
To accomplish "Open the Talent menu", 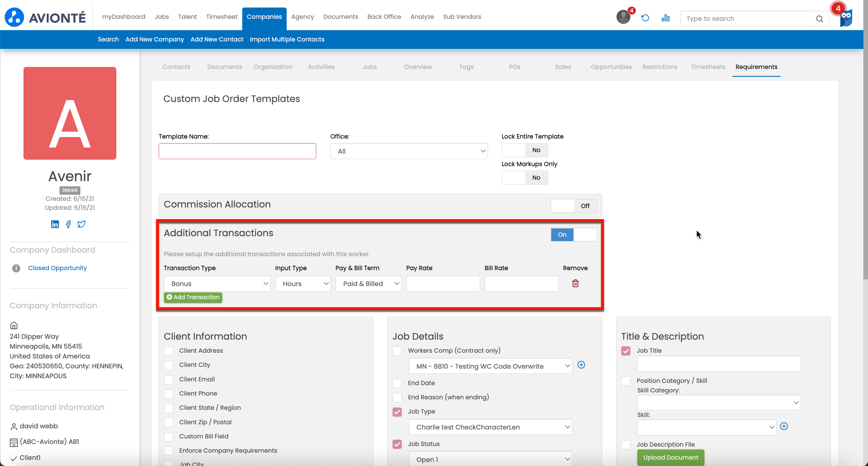I will click(x=187, y=17).
